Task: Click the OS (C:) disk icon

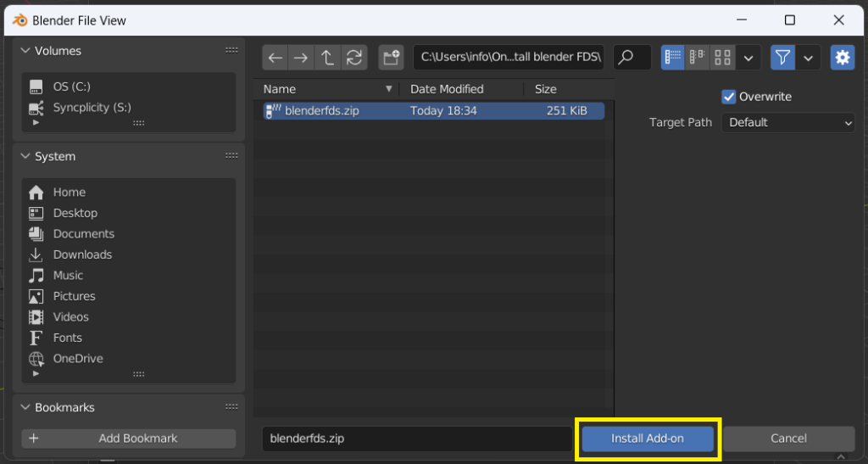Action: (36, 87)
